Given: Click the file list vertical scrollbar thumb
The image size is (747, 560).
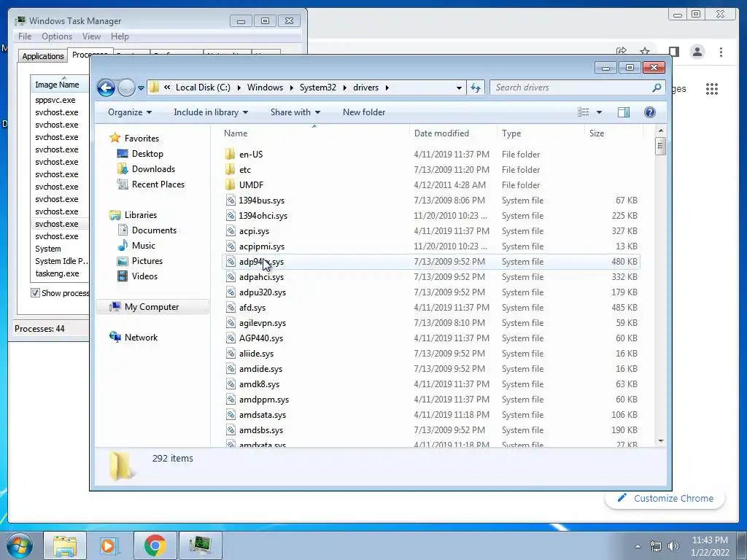Looking at the screenshot, I should coord(660,146).
